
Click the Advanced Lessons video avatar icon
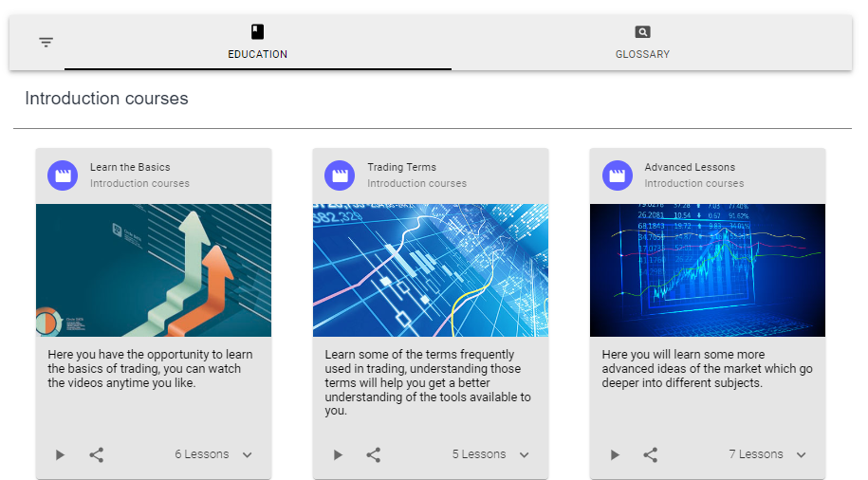coord(617,175)
